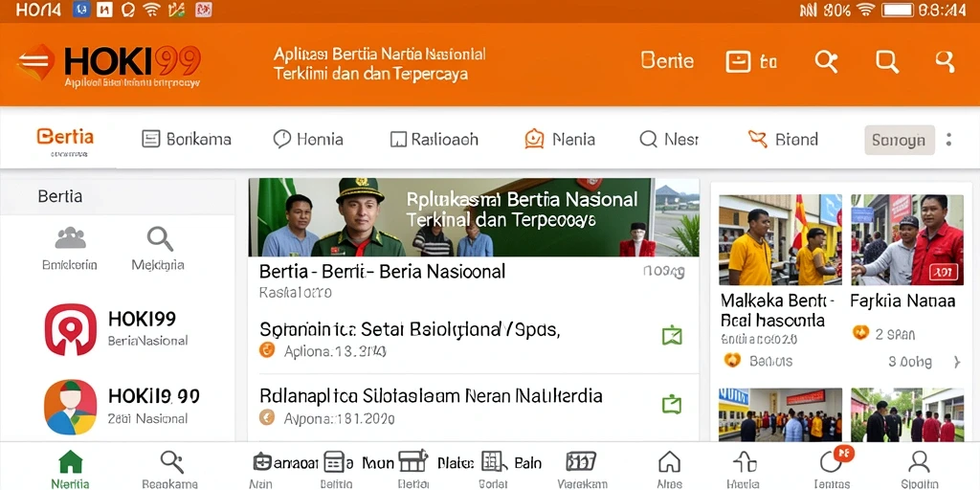Open the red HOKI99 app icon
The width and height of the screenshot is (980, 490).
tap(70, 329)
